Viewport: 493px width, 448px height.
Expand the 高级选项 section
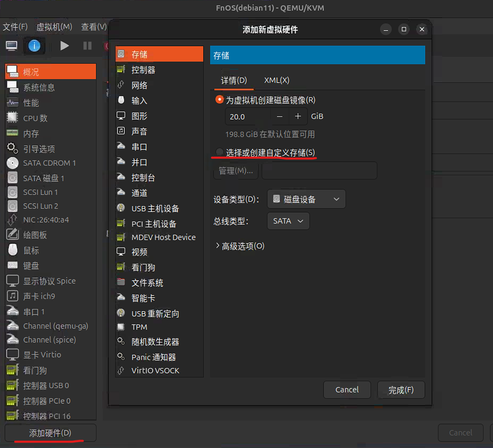240,246
